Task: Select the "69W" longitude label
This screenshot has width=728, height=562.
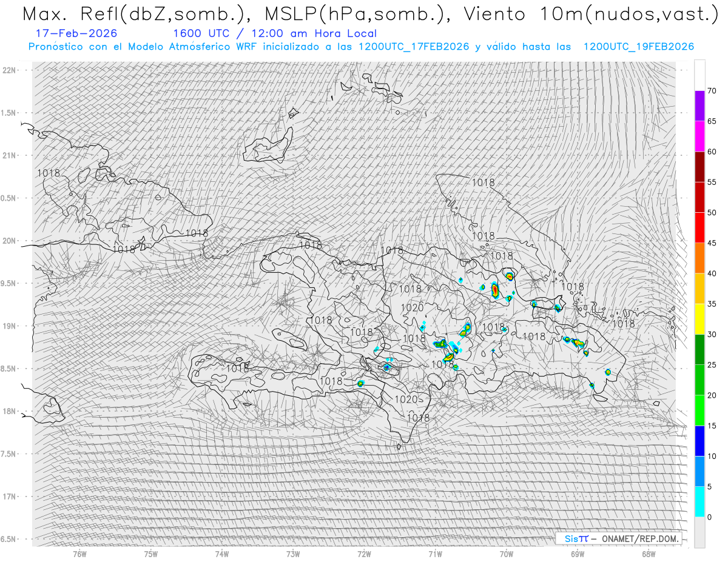Action: pyautogui.click(x=578, y=554)
